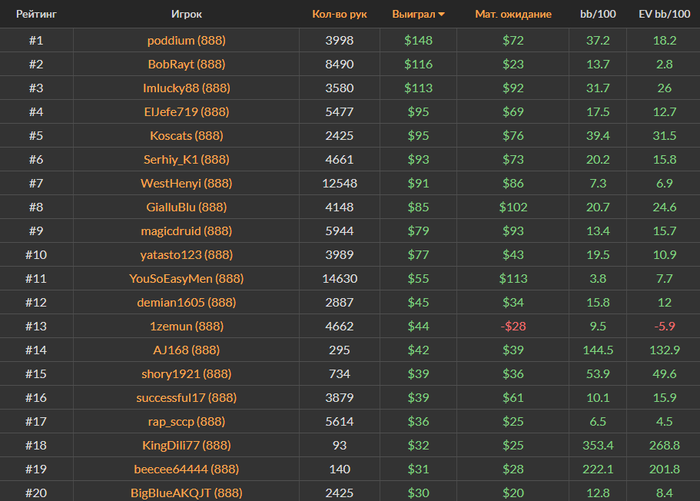The width and height of the screenshot is (700, 501).
Task: Open player poddium (888) profile
Action: (x=187, y=41)
